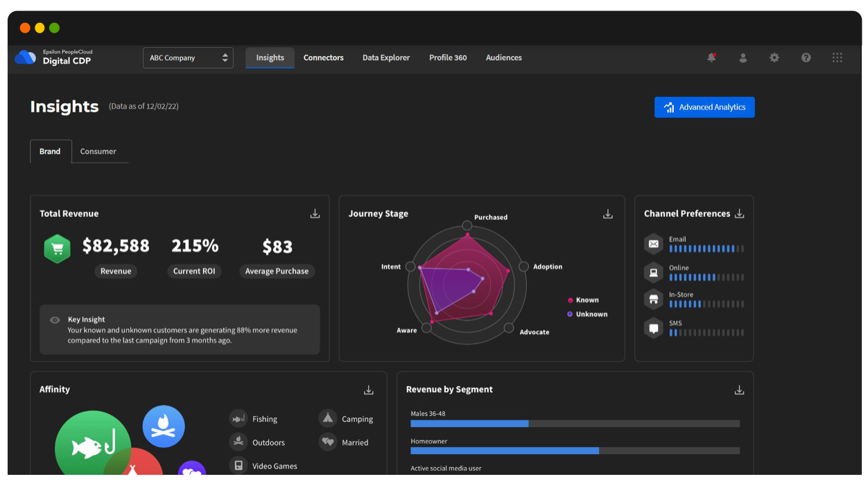Download the Journey Stage chart

tap(607, 214)
